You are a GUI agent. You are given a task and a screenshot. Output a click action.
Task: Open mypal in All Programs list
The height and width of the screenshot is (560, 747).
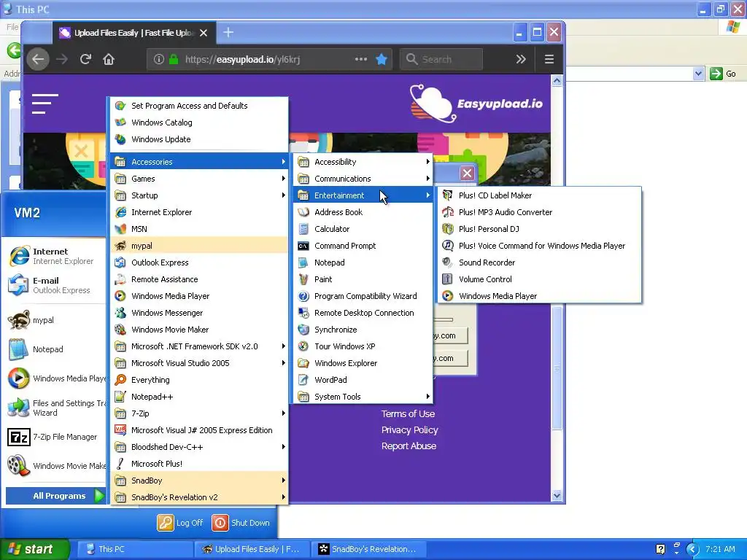(199, 246)
